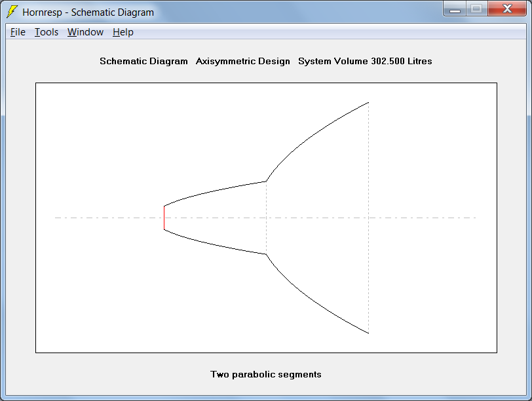Image resolution: width=532 pixels, height=401 pixels.
Task: Click the 'Schematic Diagram' heading text
Action: tap(143, 61)
